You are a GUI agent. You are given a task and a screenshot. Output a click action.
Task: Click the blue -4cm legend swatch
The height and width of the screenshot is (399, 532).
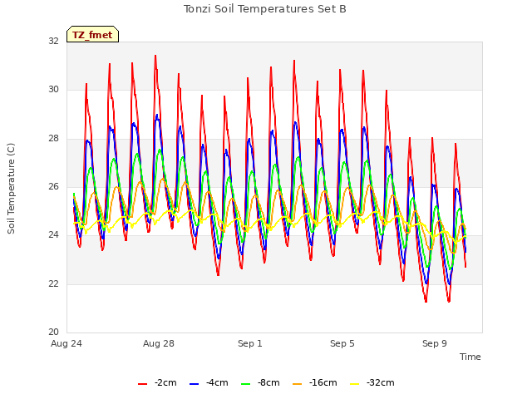pos(194,384)
